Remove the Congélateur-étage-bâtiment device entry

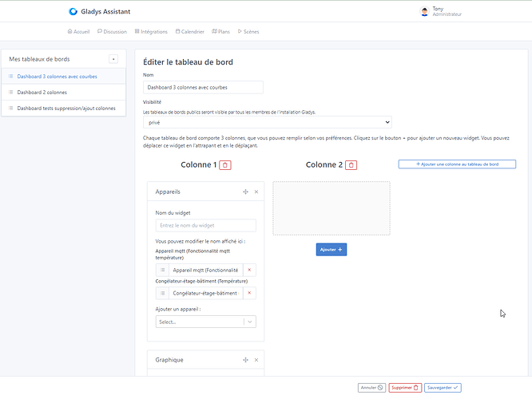click(250, 293)
